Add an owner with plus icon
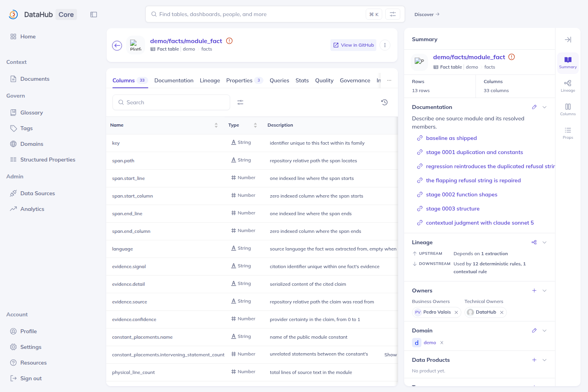Screen dimensions: 588x392 click(x=534, y=290)
